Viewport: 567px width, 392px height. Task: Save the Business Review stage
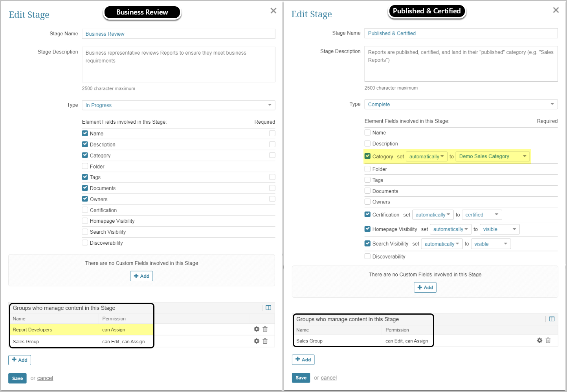point(17,378)
